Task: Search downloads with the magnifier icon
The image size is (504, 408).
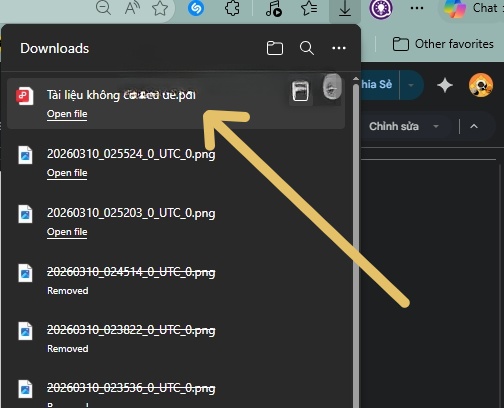Action: 307,48
